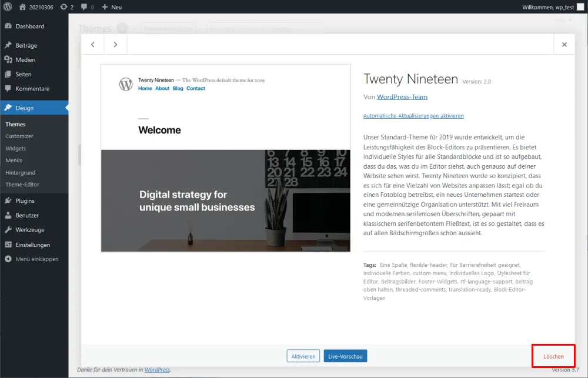The height and width of the screenshot is (378, 588).
Task: Open Widgets submenu entry
Action: [15, 148]
